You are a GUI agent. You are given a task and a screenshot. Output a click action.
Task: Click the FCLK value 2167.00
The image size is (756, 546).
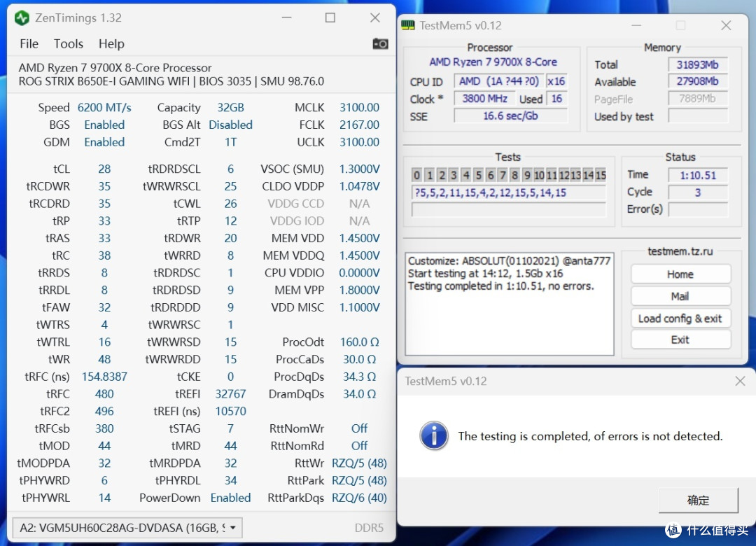(x=359, y=125)
